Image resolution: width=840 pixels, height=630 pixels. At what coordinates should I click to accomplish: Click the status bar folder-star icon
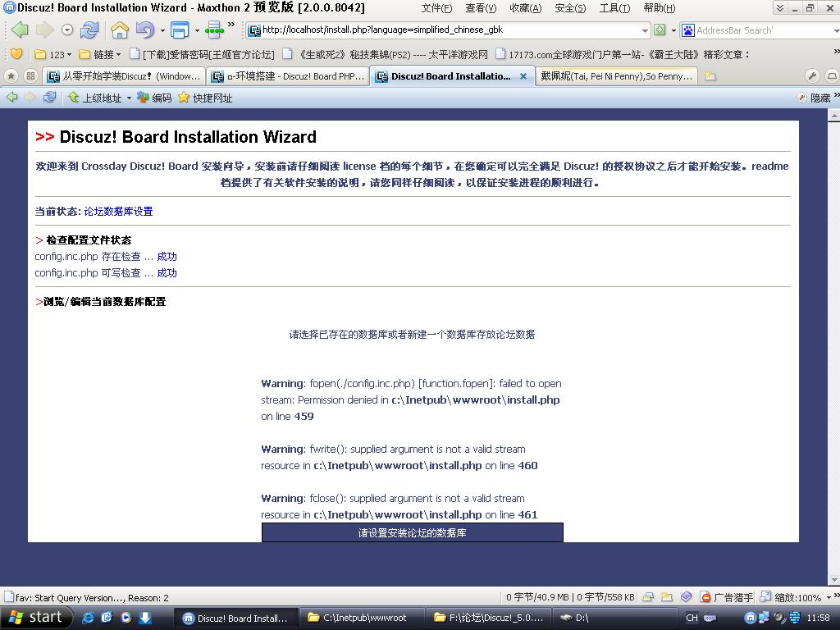click(667, 597)
